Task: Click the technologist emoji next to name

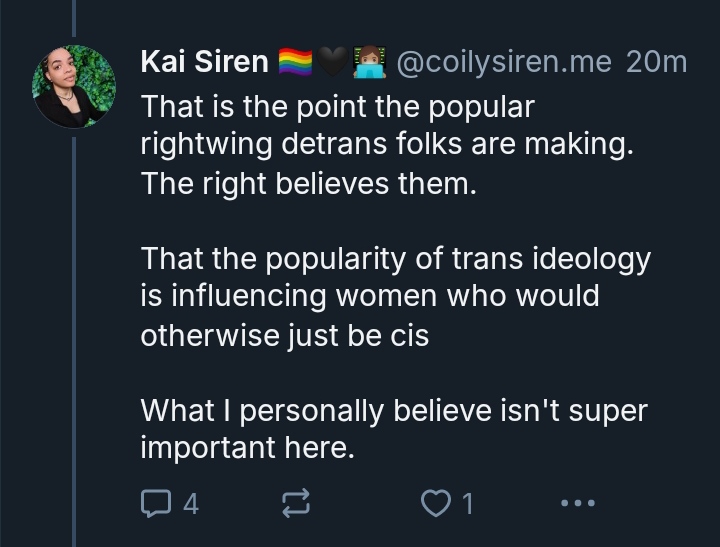Action: [x=370, y=62]
